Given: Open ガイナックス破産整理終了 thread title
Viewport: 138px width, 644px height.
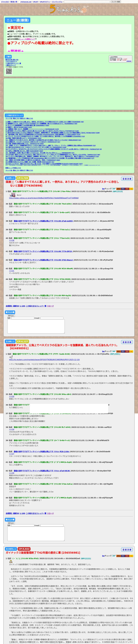Looking at the screenshot, I should pos(43,553).
